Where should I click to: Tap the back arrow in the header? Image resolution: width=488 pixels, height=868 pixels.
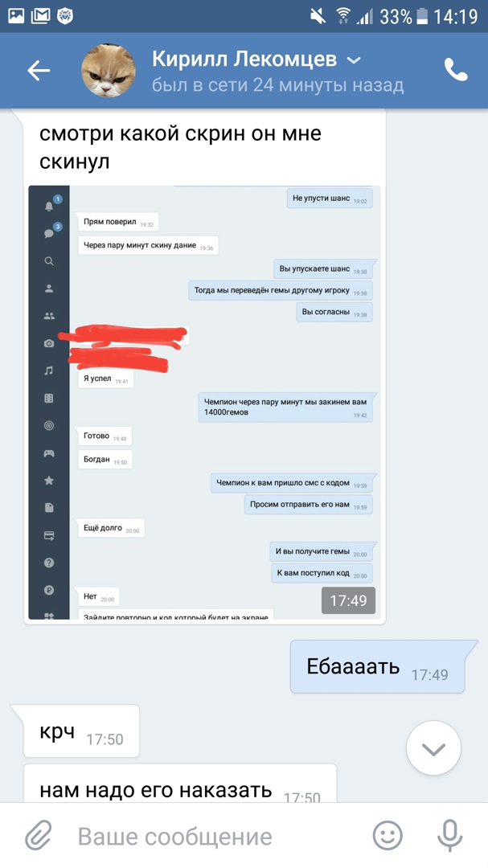coord(39,70)
